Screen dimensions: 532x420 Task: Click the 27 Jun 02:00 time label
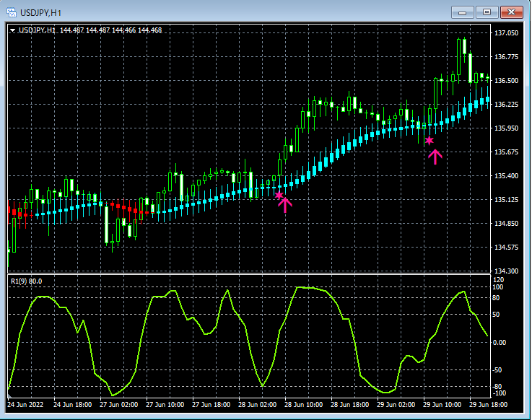[x=119, y=405]
